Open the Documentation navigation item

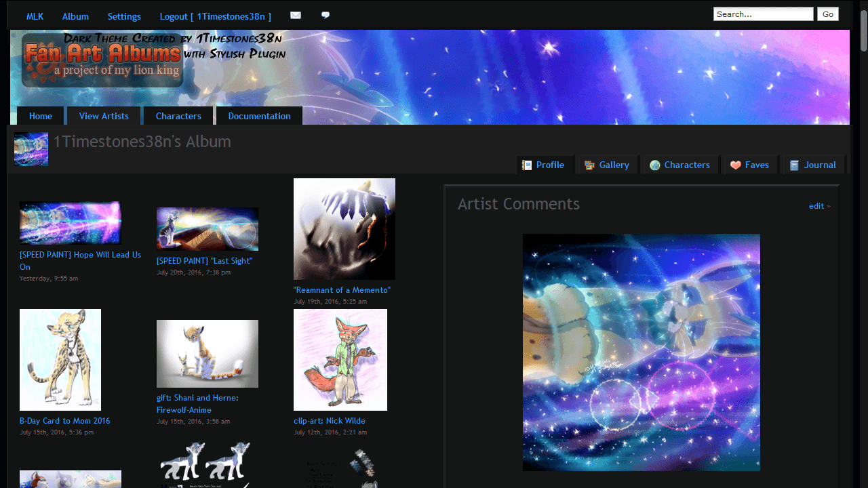point(258,115)
